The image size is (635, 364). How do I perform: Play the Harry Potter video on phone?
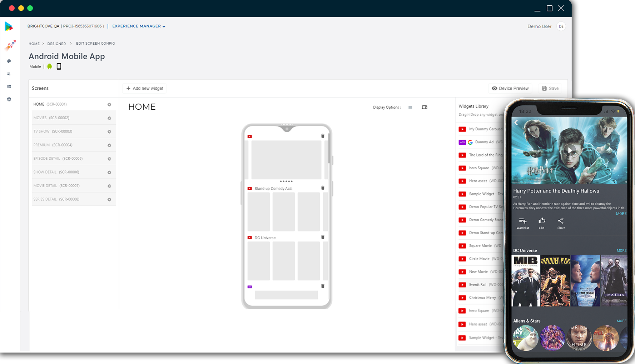[x=569, y=150]
